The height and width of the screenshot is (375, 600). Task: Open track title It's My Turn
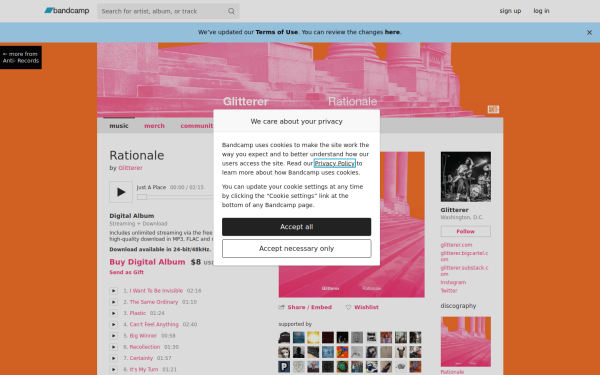[144, 369]
